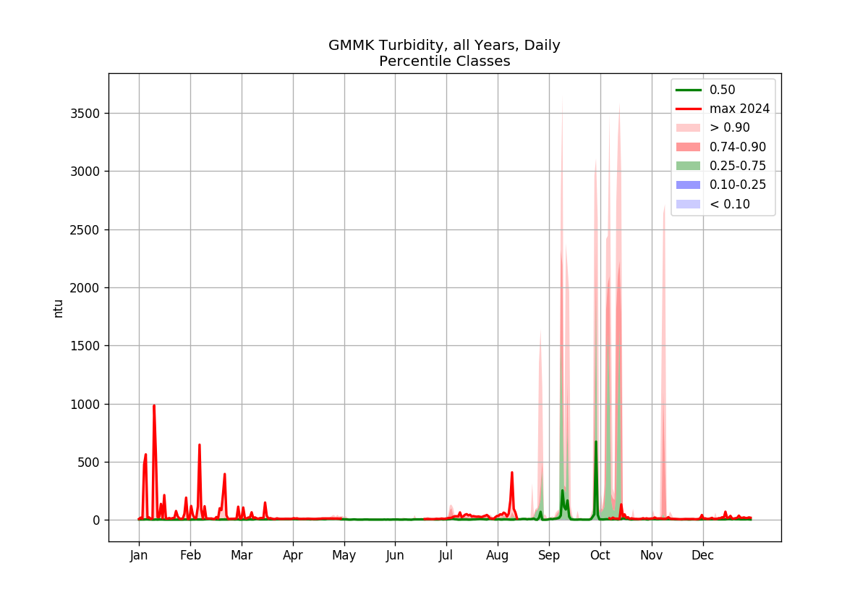
Task: Click the red max 2024 legend line
Action: 688,109
